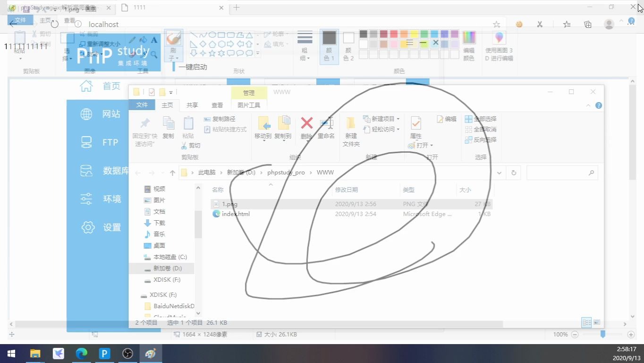Open 首页 home in phpStudy sidebar
Image resolution: width=644 pixels, height=363 pixels.
click(x=100, y=86)
